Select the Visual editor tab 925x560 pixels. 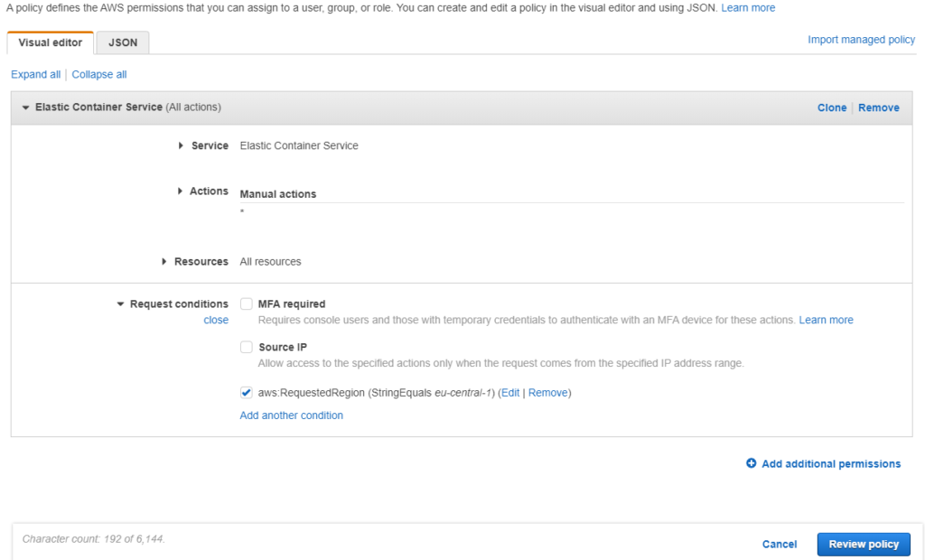51,42
